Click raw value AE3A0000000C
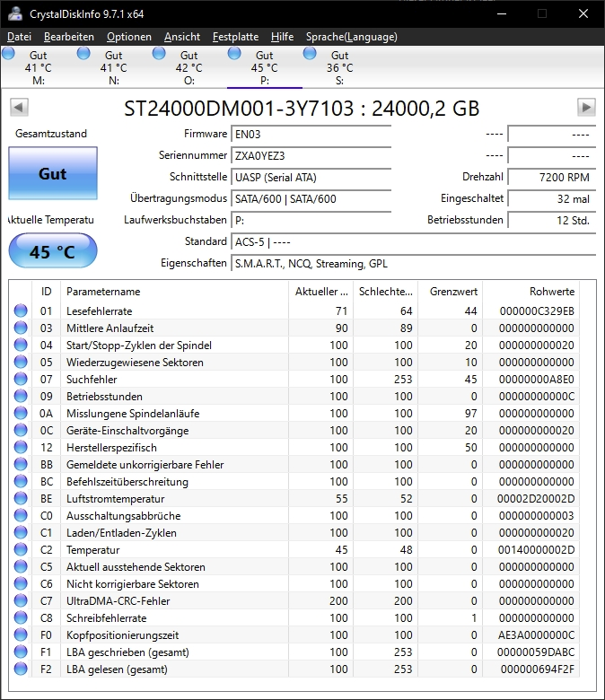Image resolution: width=605 pixels, height=700 pixels. [x=536, y=634]
